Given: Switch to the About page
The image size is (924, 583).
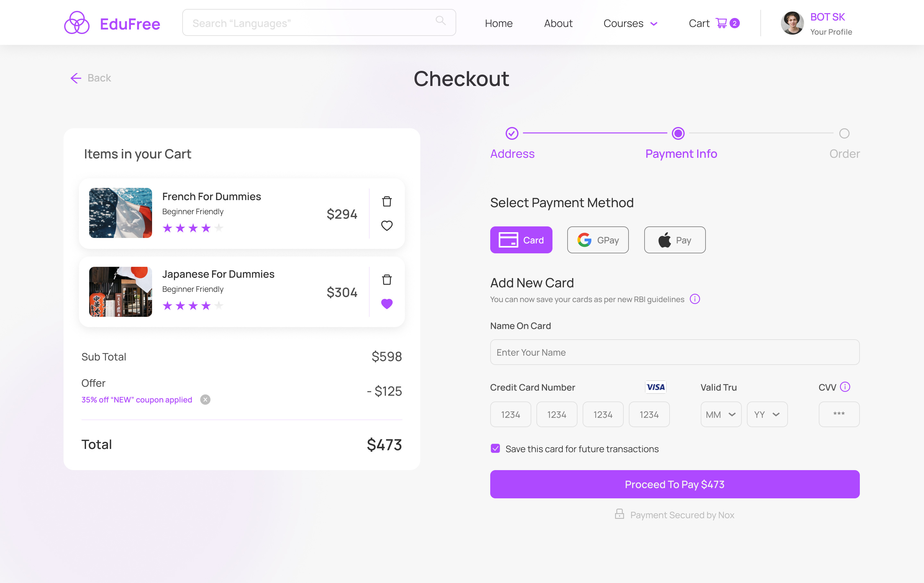Looking at the screenshot, I should [558, 23].
